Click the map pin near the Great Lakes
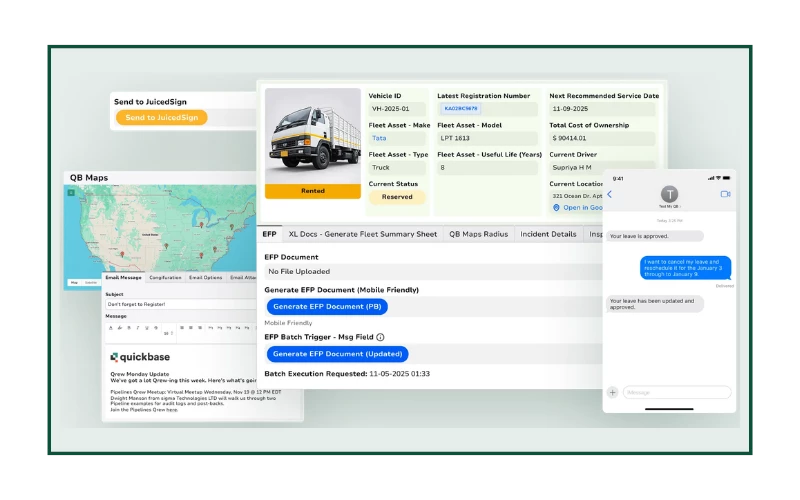 point(202,225)
